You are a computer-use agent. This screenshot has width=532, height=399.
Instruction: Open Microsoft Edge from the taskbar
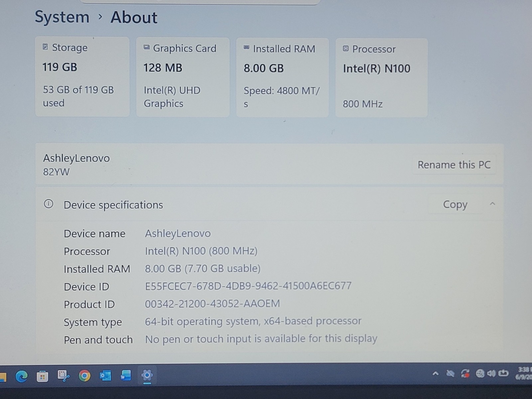(x=22, y=376)
